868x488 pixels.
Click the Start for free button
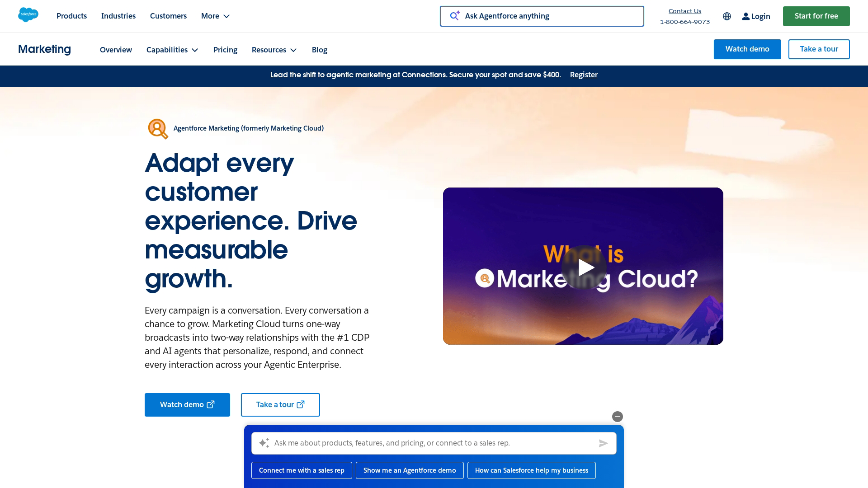point(816,15)
